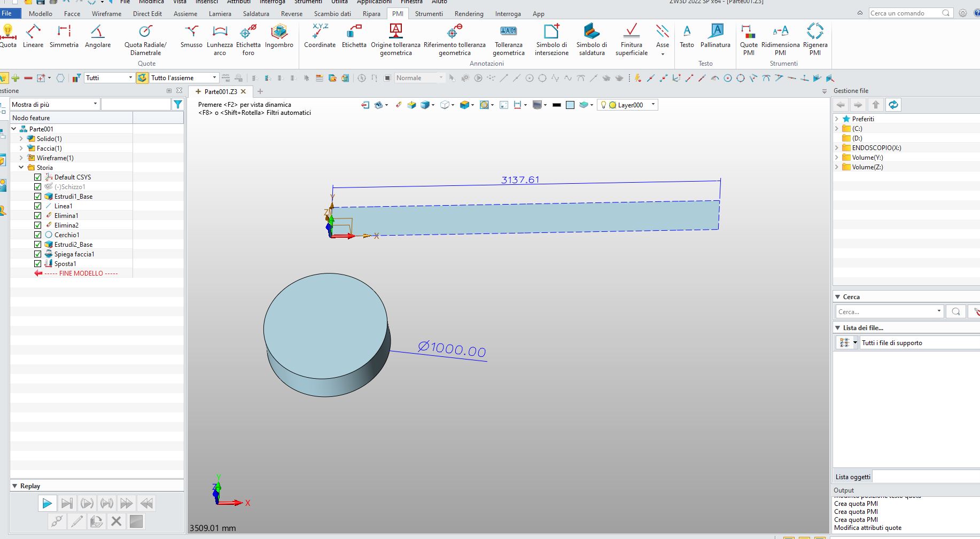Open the Layer000 layer dropdown
980x539 pixels.
click(x=627, y=105)
